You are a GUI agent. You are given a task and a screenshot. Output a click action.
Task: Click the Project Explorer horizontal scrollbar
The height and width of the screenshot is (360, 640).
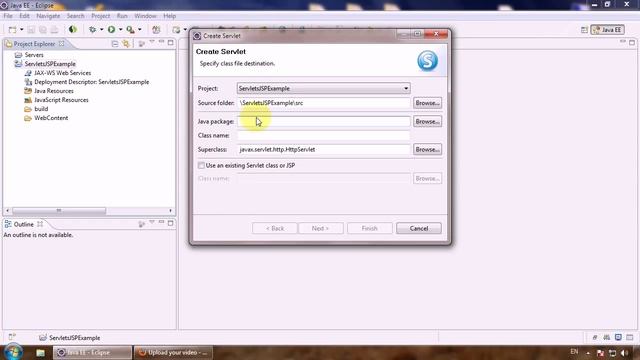(59, 211)
